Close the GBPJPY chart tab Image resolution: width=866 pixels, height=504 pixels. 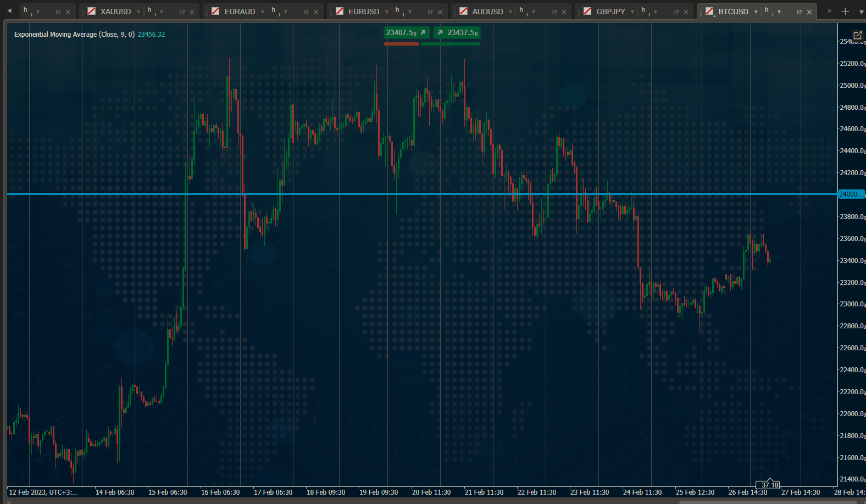[x=686, y=12]
